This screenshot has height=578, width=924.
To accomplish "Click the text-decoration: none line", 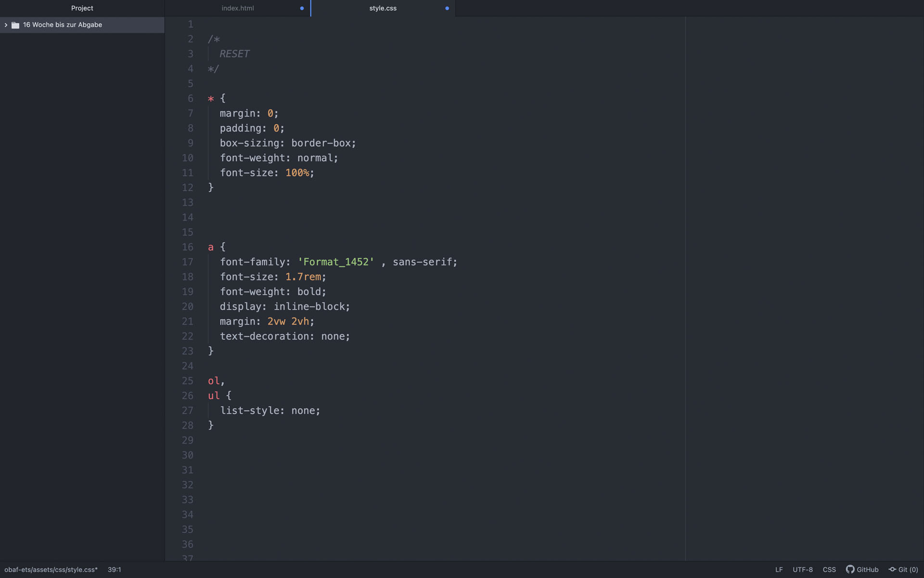I will pyautogui.click(x=285, y=336).
